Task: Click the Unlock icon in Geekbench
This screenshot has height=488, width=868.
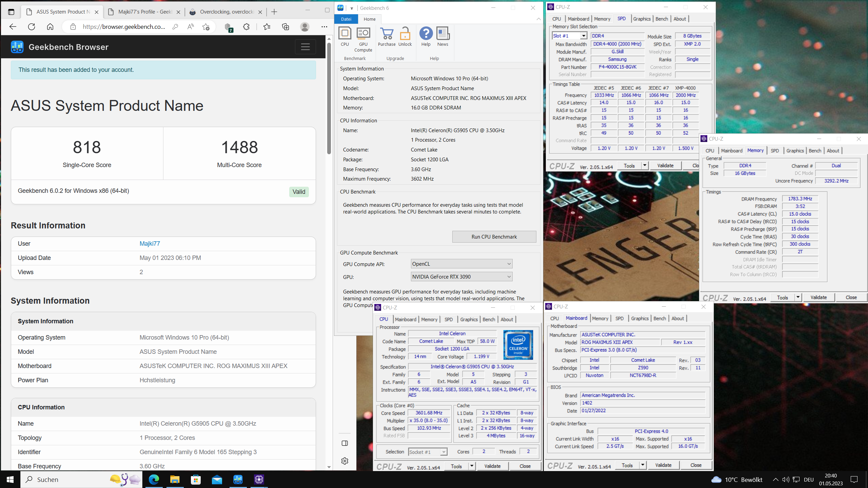Action: point(405,37)
